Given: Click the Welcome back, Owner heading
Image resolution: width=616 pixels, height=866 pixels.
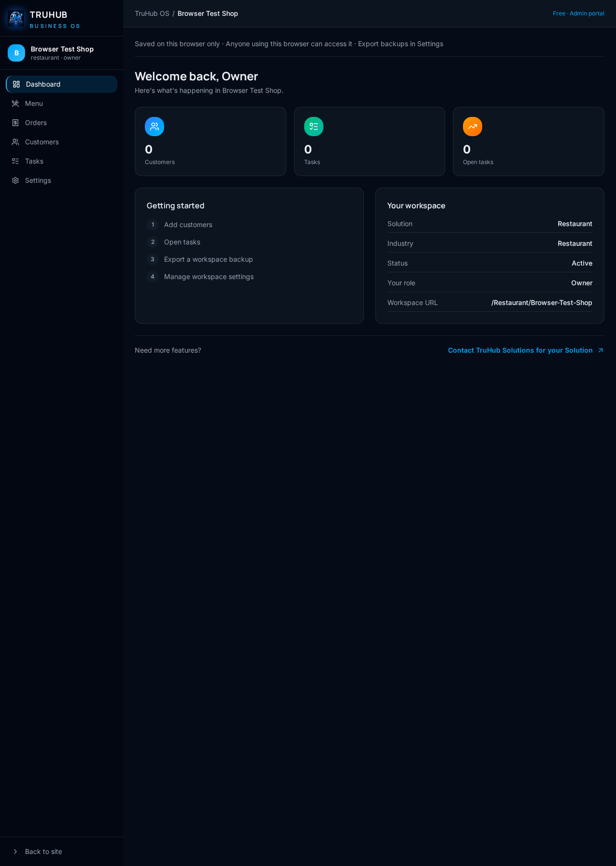Looking at the screenshot, I should pos(196,76).
